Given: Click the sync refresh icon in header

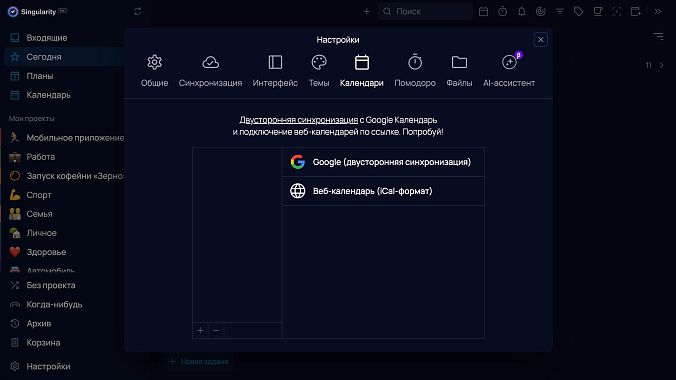Looking at the screenshot, I should pos(138,12).
